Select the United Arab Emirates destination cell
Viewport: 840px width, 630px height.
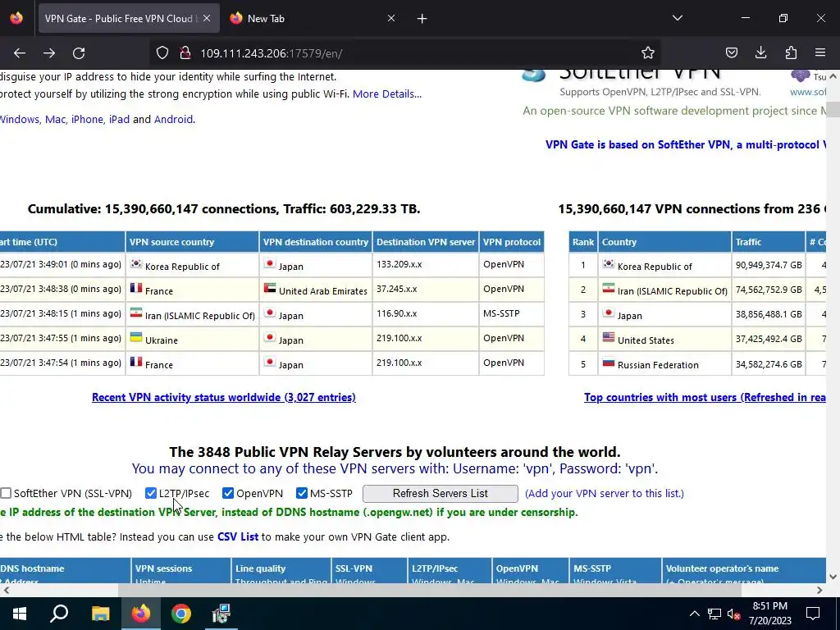point(316,290)
